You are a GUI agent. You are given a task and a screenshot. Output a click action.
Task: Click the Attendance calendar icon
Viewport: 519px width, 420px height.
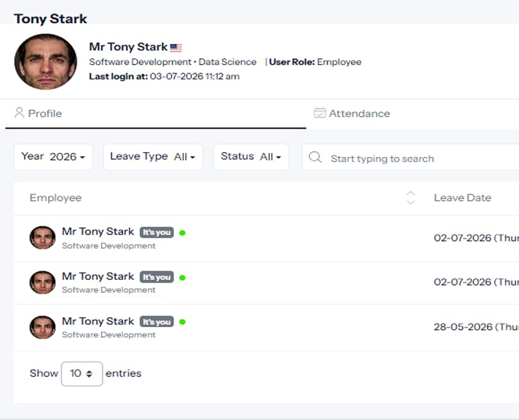click(320, 113)
